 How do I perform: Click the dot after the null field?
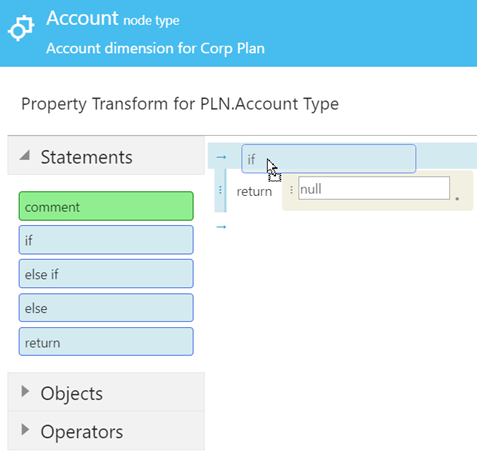[457, 199]
